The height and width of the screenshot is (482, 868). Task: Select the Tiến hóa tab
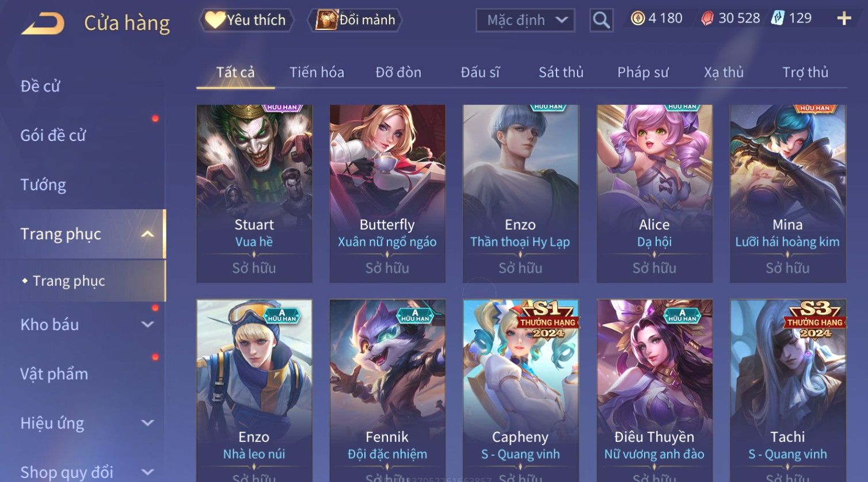(x=317, y=72)
